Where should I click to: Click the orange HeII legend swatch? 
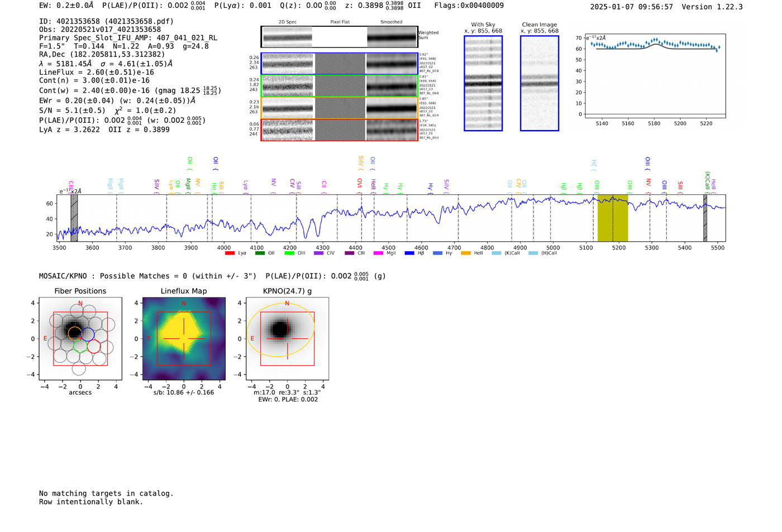466,253
